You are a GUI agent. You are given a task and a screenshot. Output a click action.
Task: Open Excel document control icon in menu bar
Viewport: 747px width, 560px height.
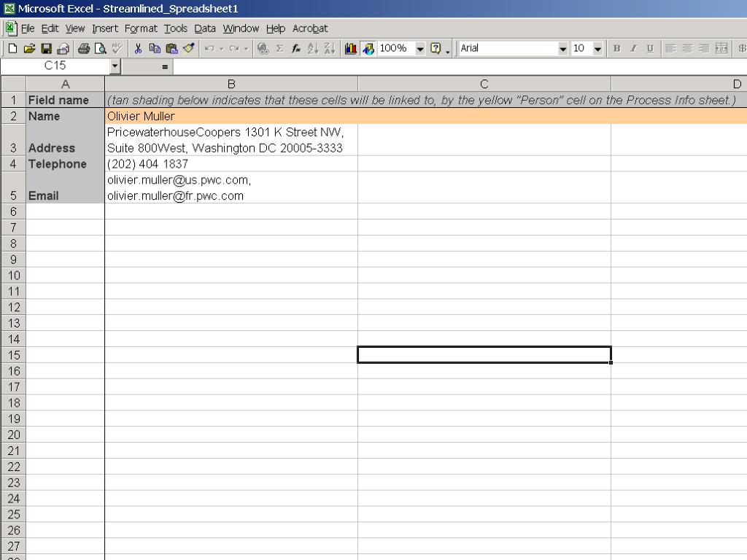[x=12, y=28]
